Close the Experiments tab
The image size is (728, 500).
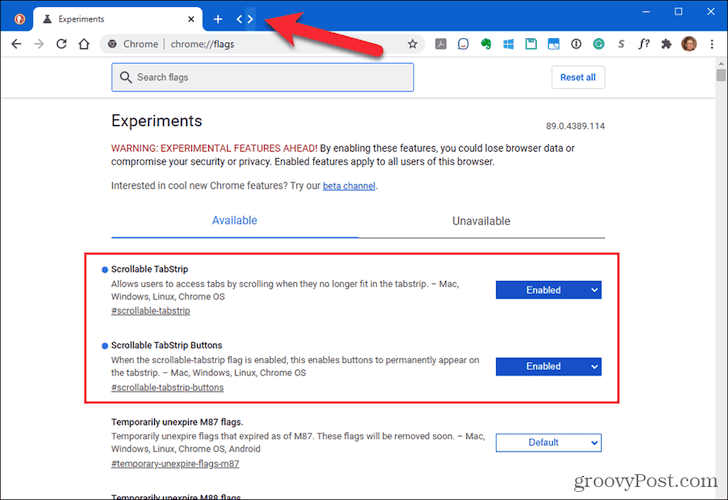point(191,19)
